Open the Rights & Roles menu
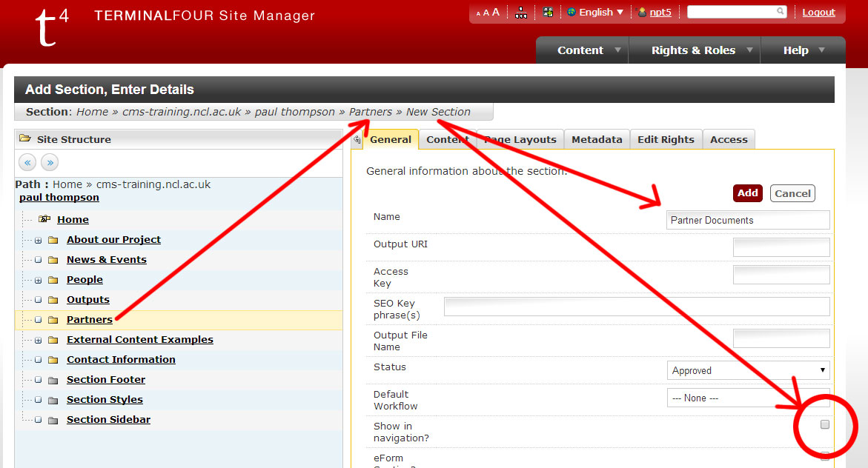 pos(693,50)
